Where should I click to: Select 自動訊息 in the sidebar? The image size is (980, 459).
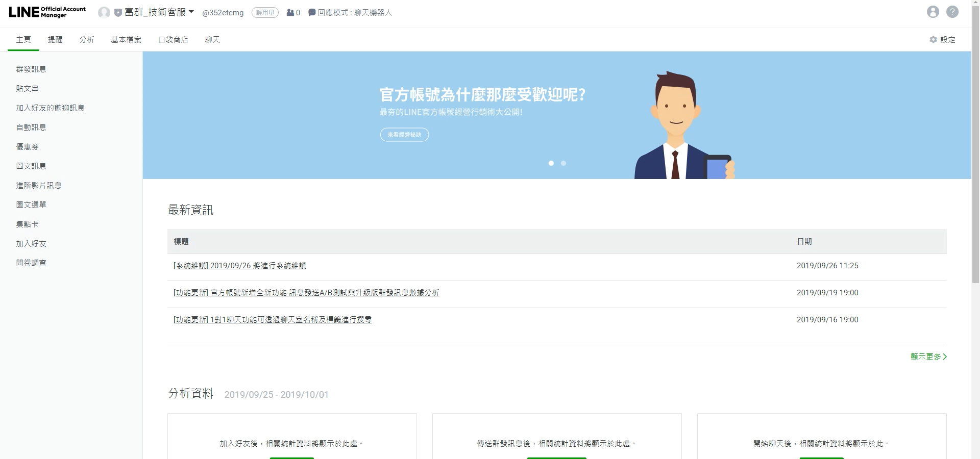click(x=31, y=127)
